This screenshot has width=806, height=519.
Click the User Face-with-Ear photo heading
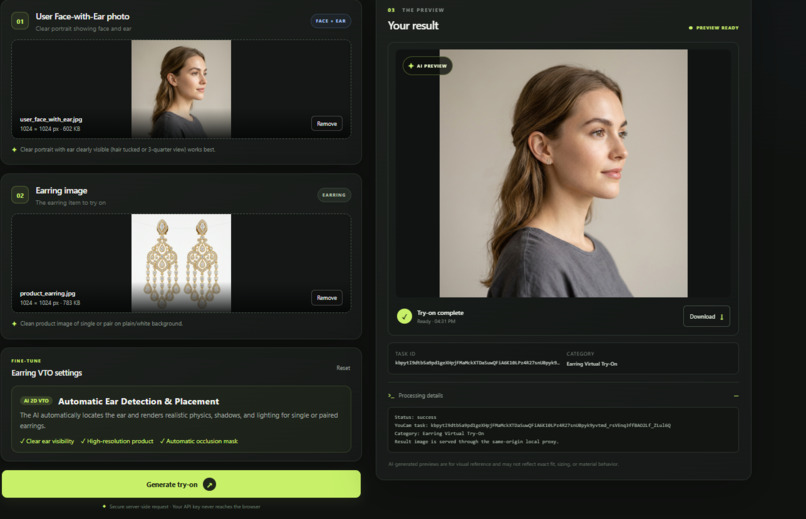pos(83,16)
